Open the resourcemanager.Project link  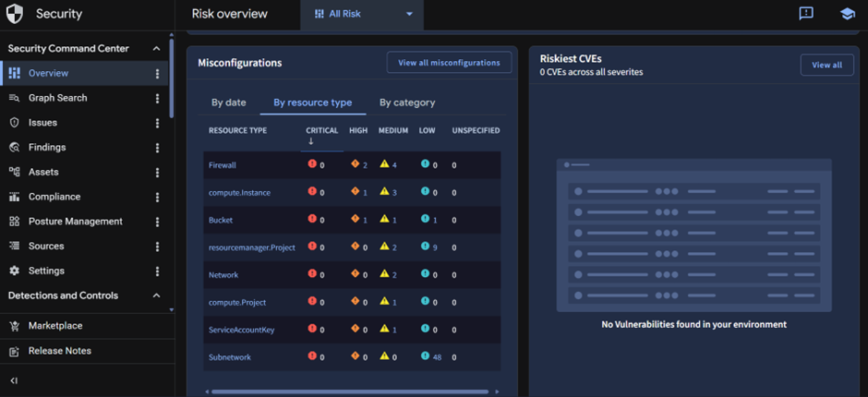click(252, 247)
